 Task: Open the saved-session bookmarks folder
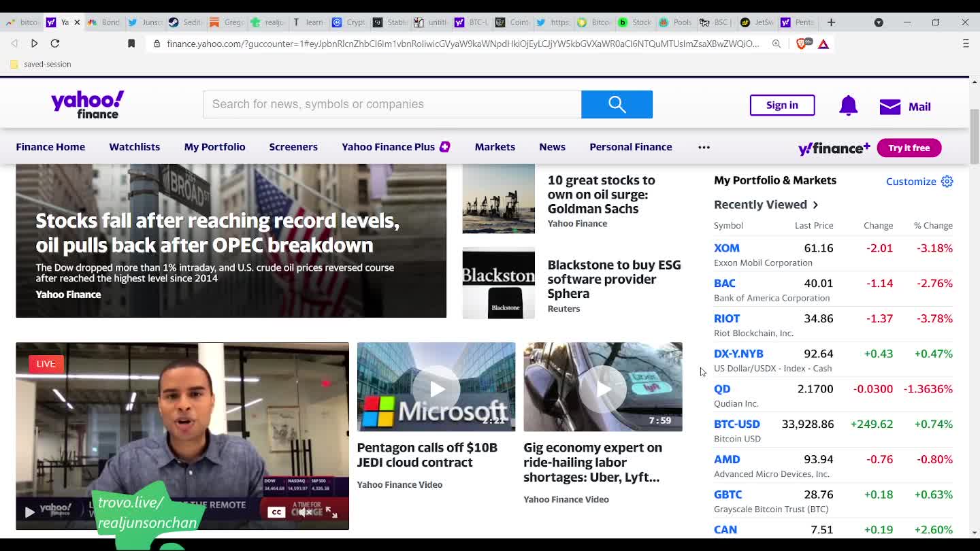pos(40,64)
